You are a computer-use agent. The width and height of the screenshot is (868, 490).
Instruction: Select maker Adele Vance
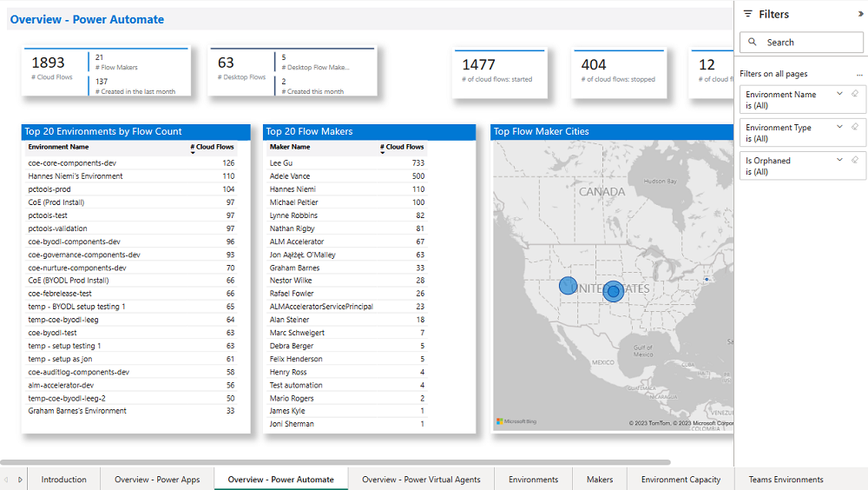pos(347,176)
